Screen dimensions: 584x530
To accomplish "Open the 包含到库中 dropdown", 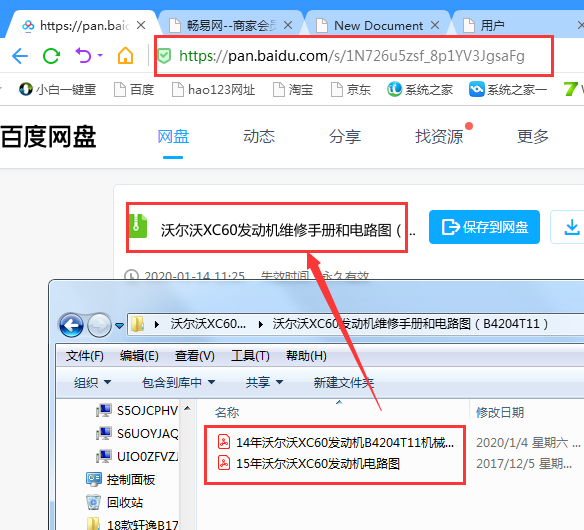I will click(x=178, y=383).
